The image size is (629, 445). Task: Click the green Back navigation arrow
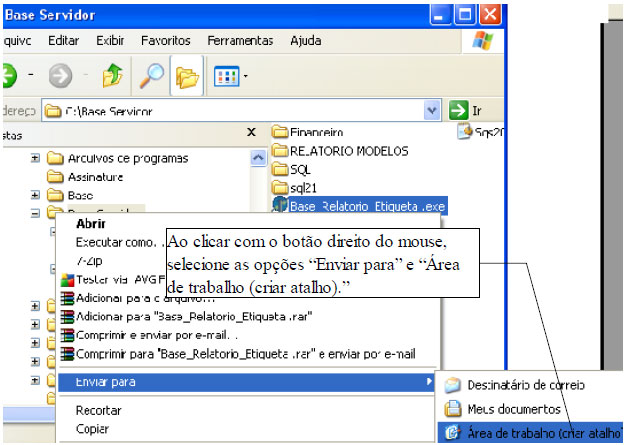tap(9, 75)
